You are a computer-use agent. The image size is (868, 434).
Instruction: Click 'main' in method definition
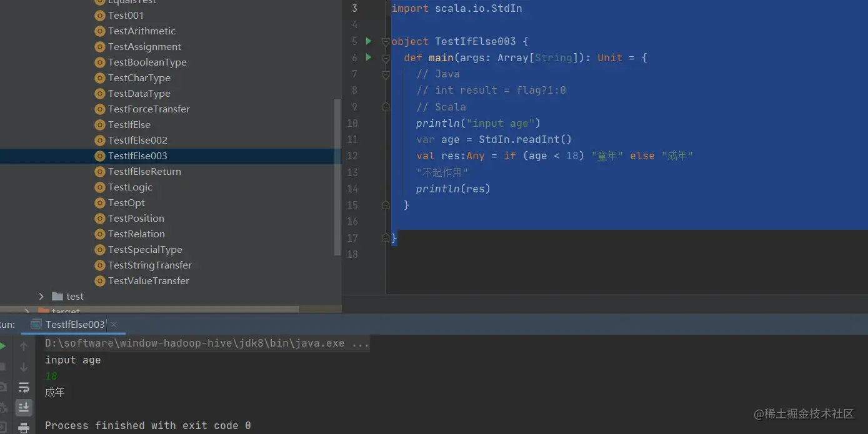coord(441,57)
